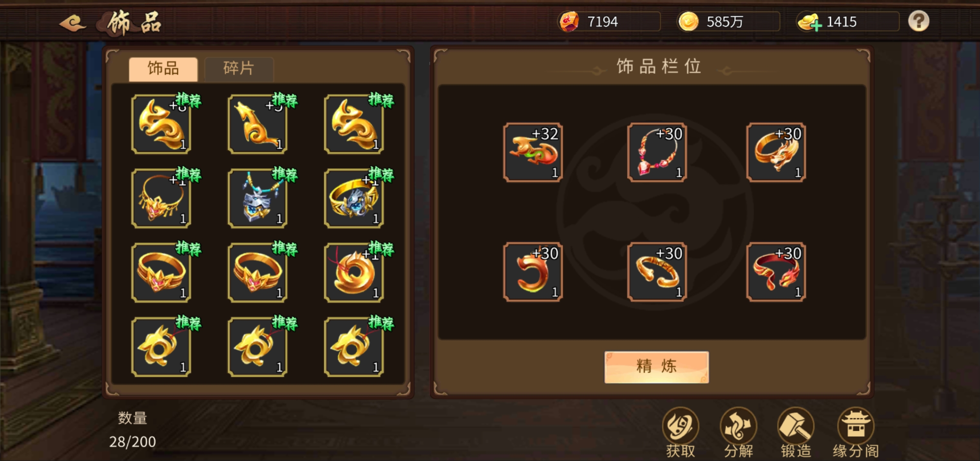Tap the gold coin 585万 currency icon
Image resolution: width=980 pixels, height=461 pixels.
point(688,21)
